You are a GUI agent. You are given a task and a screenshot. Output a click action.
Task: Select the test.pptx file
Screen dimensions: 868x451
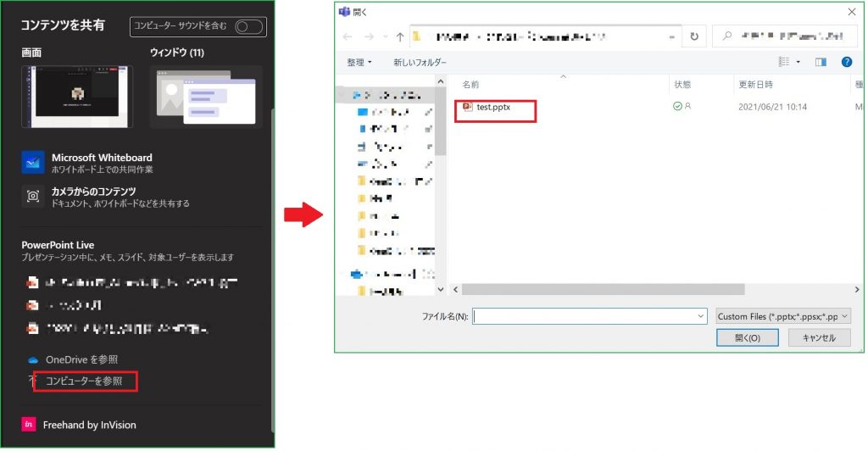[493, 108]
